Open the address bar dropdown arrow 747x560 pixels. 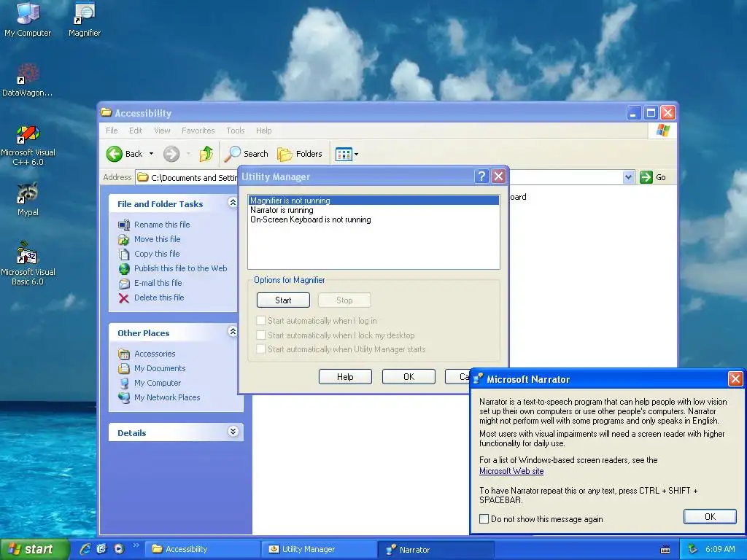point(628,177)
